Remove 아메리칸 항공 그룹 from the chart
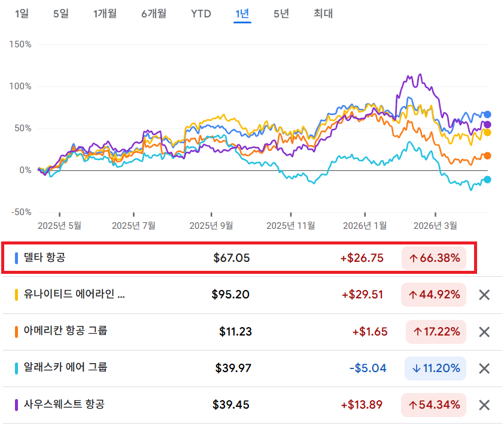 tap(483, 331)
